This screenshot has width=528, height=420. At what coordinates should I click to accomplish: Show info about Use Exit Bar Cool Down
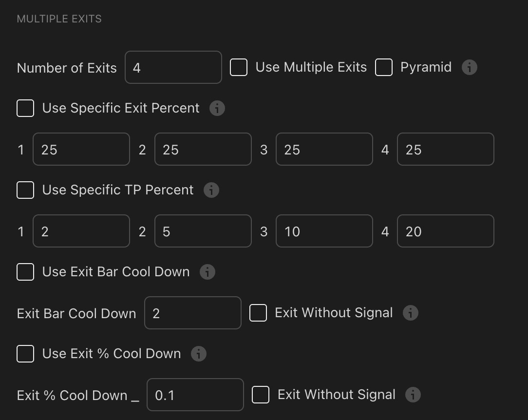(207, 272)
